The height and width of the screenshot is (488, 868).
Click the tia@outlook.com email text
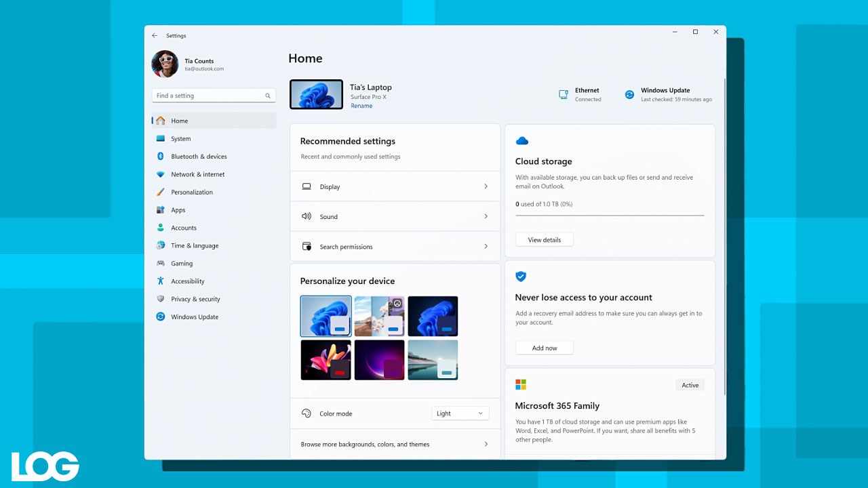point(204,69)
